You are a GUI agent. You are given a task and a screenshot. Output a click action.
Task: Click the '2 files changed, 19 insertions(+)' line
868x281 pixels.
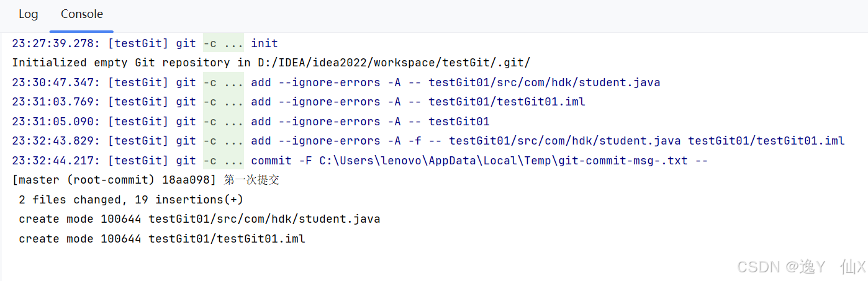coord(131,200)
